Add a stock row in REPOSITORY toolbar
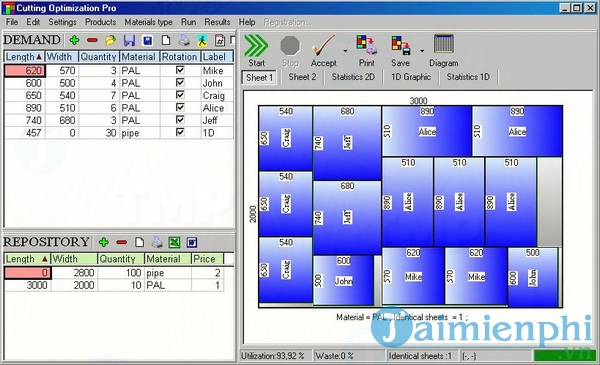This screenshot has width=600, height=365. (x=104, y=242)
